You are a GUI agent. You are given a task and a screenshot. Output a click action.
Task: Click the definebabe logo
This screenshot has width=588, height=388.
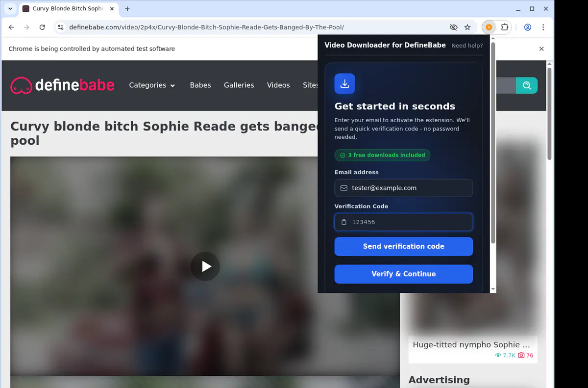pos(62,85)
